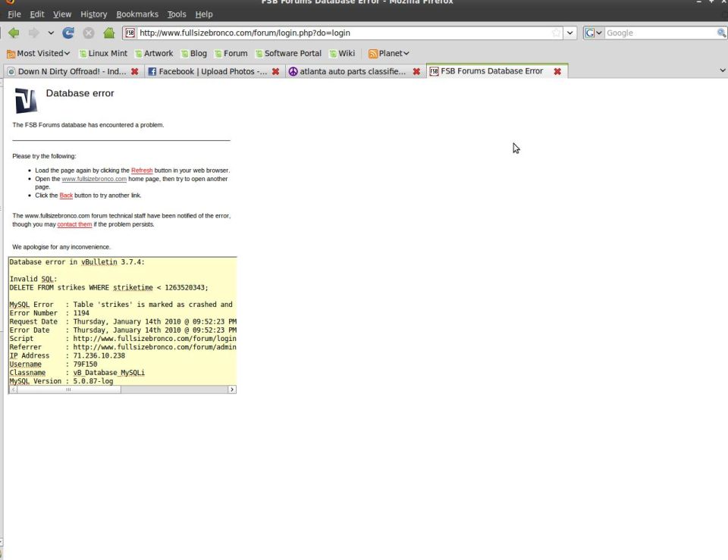Open the Tools menu
The height and width of the screenshot is (560, 728).
177,14
